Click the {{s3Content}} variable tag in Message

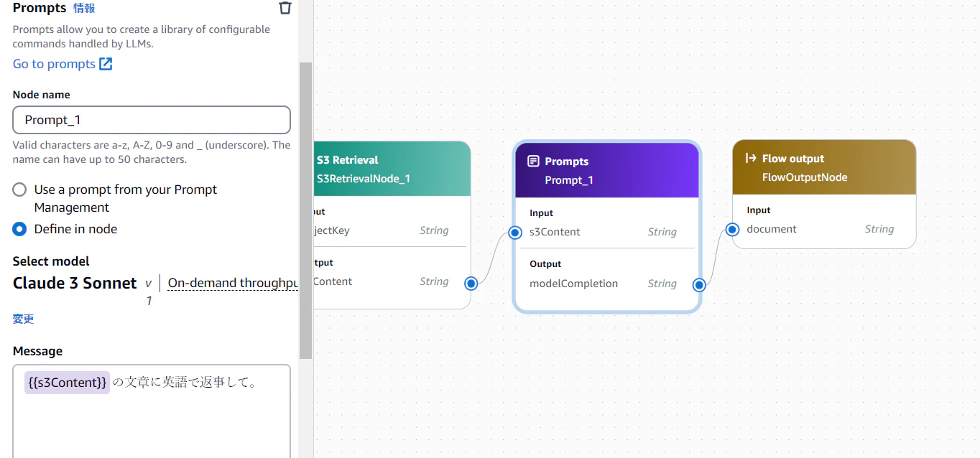(67, 383)
